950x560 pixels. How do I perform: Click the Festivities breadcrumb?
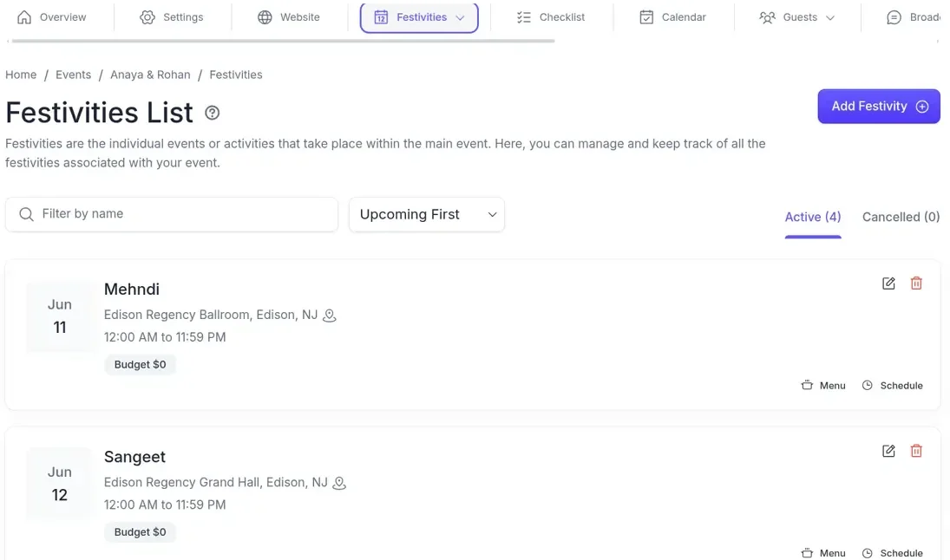[236, 75]
